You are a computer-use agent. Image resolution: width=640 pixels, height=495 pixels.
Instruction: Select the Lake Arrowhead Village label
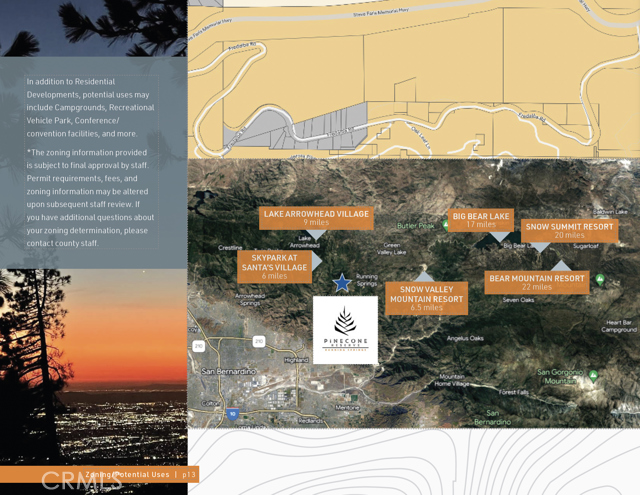point(316,217)
